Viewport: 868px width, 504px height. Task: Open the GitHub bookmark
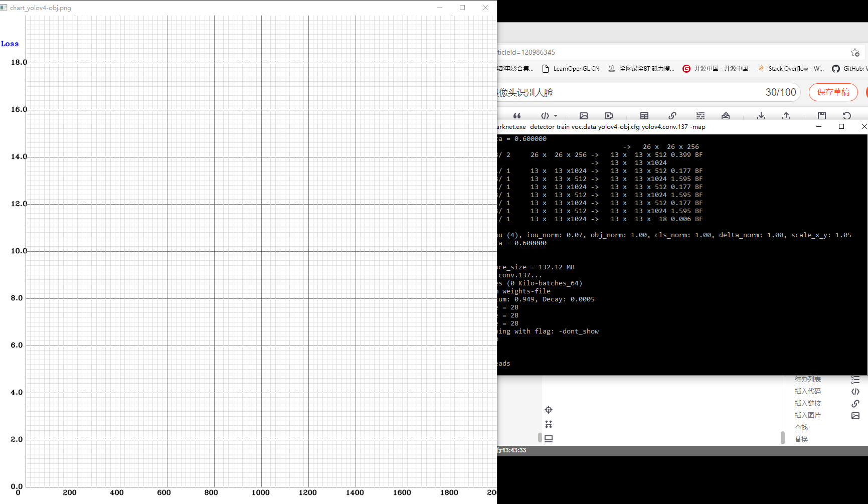click(x=849, y=69)
